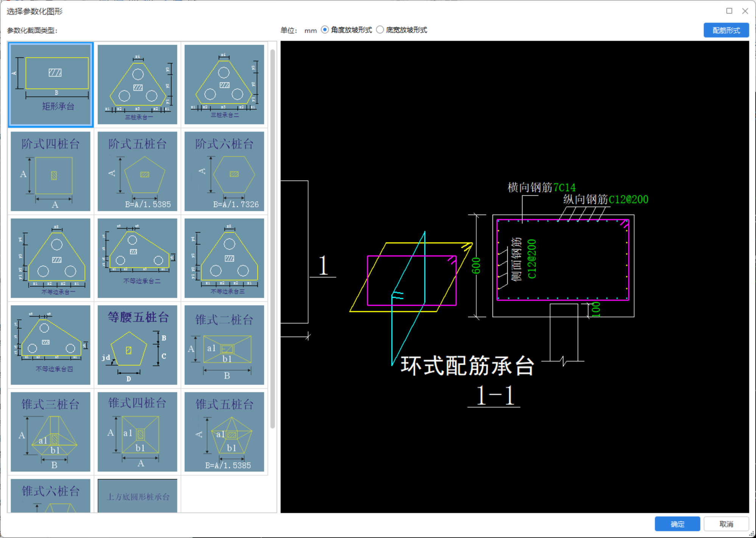Select the 锥式六桩台 shape

pyautogui.click(x=51, y=496)
